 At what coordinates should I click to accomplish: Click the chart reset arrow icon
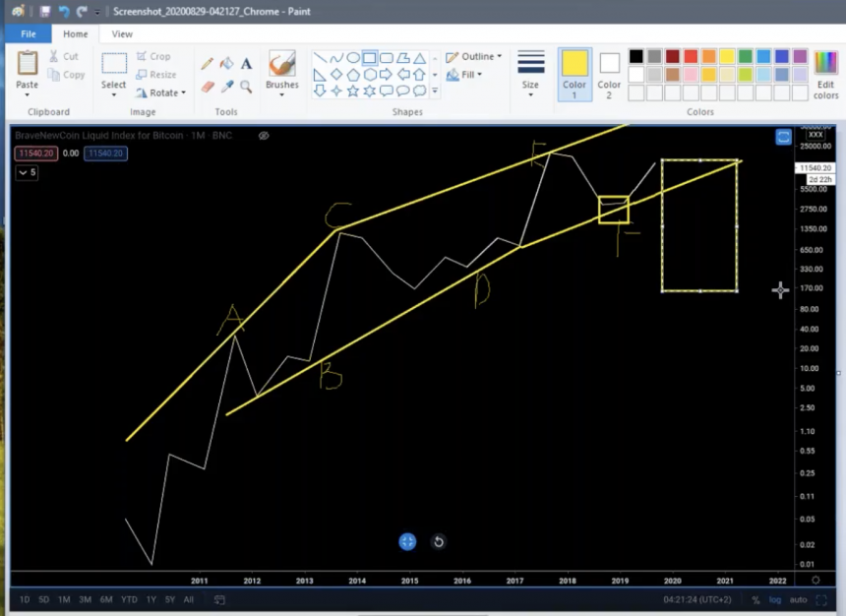point(439,541)
